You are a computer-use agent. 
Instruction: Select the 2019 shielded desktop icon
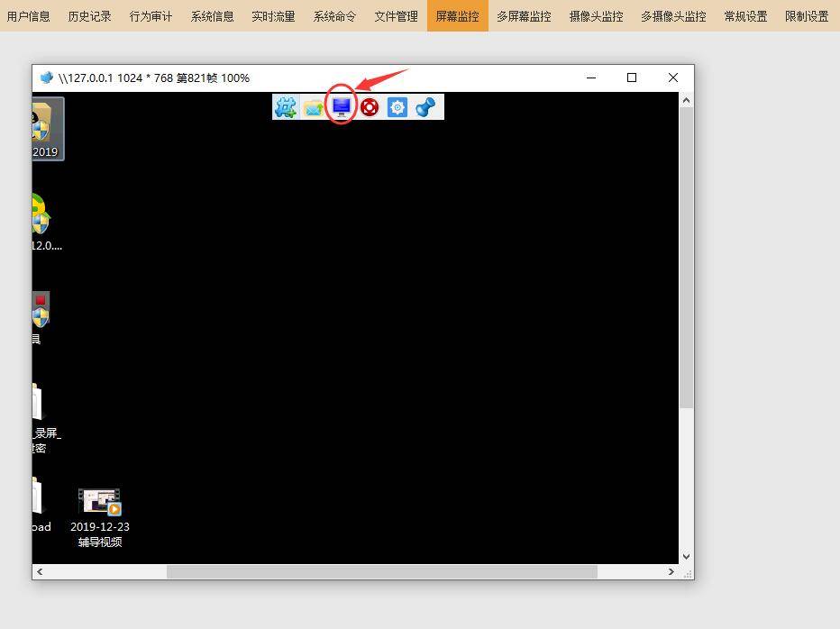(x=47, y=129)
